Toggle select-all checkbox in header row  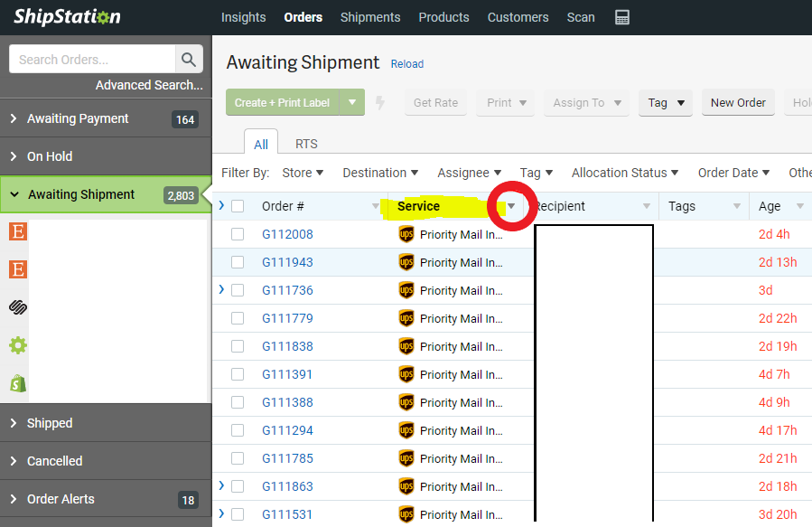tap(238, 206)
